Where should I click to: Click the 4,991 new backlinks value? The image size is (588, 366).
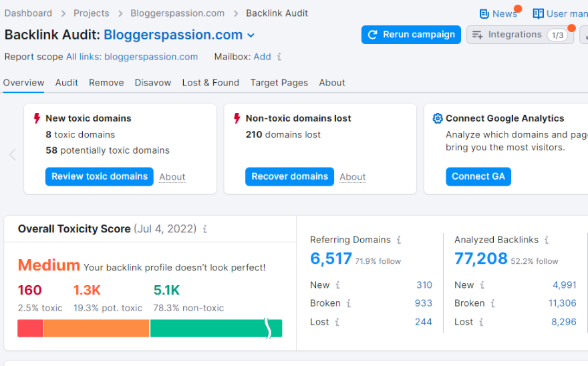point(565,285)
